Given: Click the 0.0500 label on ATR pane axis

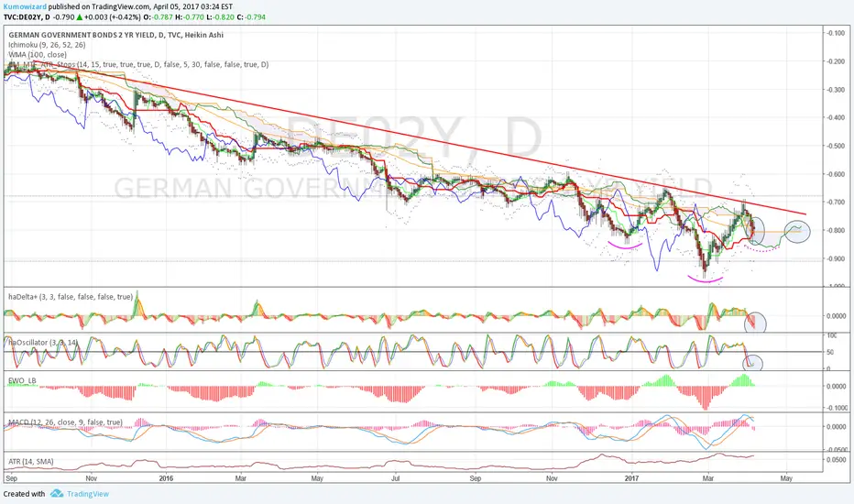Looking at the screenshot, I should pos(836,459).
